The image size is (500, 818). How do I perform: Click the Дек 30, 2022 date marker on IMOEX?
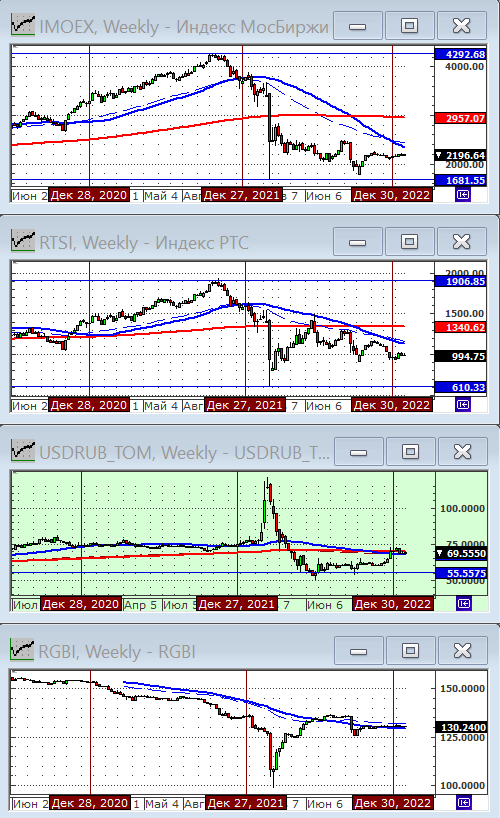(x=392, y=195)
